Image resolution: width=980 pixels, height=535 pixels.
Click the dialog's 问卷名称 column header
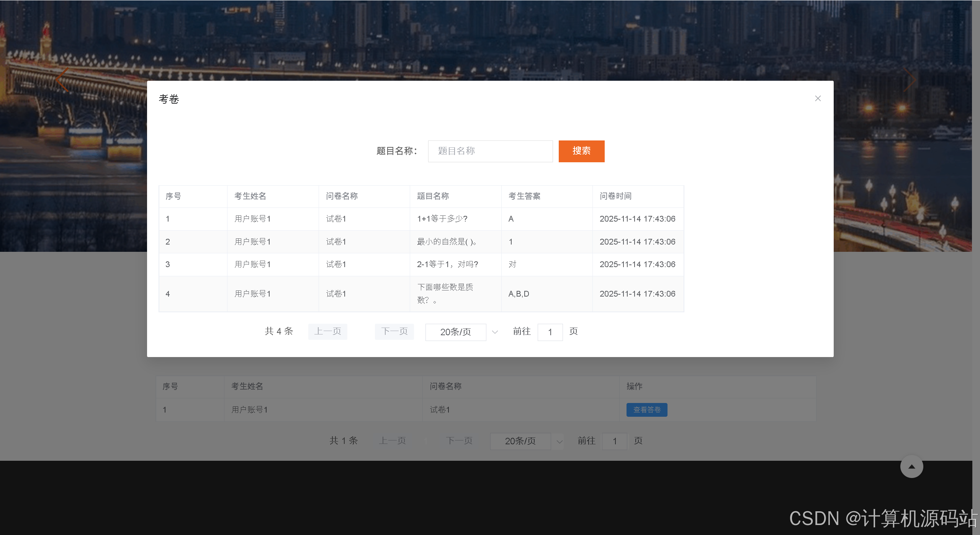[x=364, y=196]
